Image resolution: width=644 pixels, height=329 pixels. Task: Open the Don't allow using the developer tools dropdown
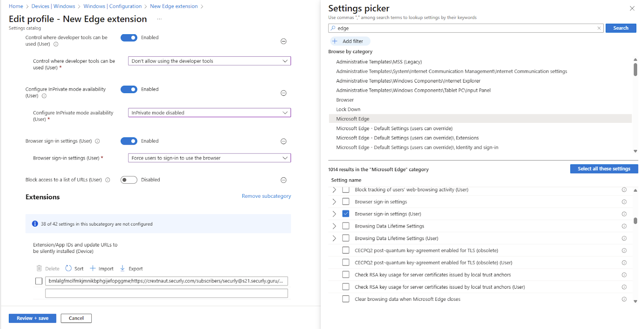[209, 61]
